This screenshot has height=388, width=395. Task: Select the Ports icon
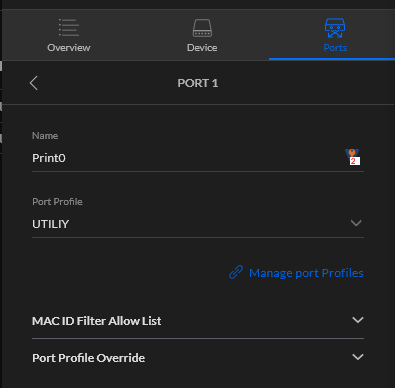click(335, 28)
